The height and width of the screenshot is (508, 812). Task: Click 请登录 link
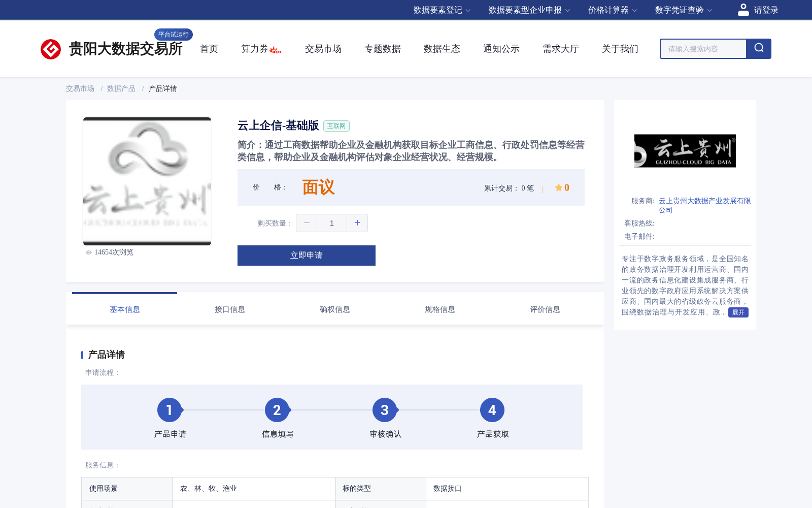(x=766, y=10)
